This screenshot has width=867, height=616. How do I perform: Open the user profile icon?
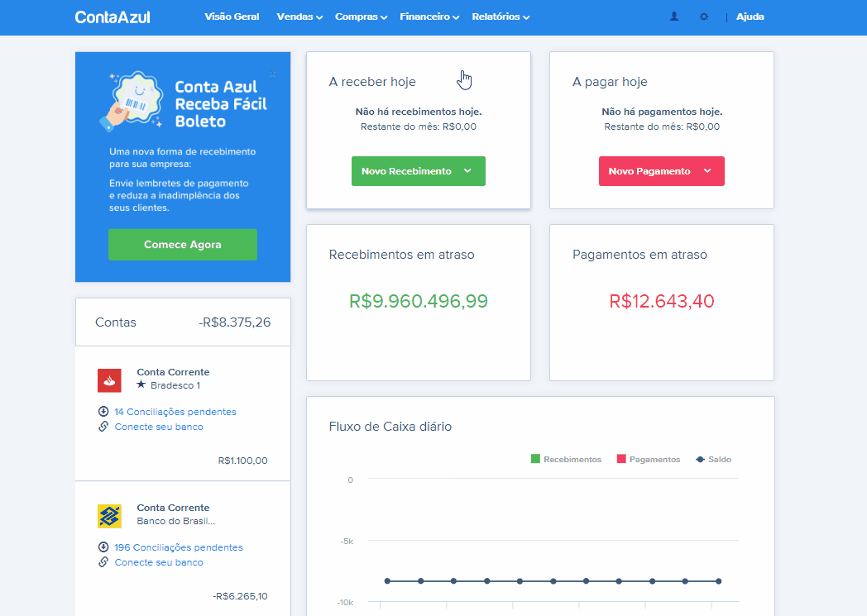[674, 17]
